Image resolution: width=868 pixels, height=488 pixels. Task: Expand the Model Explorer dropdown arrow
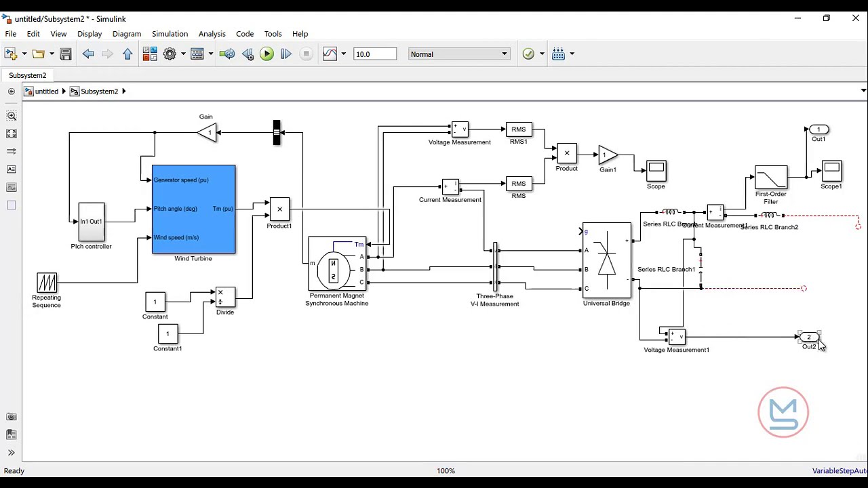(x=211, y=54)
